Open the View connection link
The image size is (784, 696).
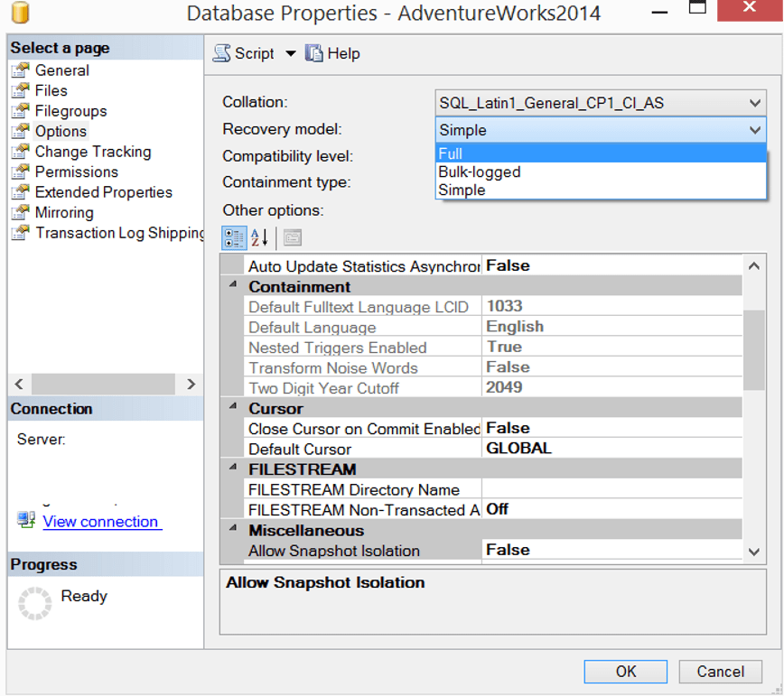(x=100, y=521)
